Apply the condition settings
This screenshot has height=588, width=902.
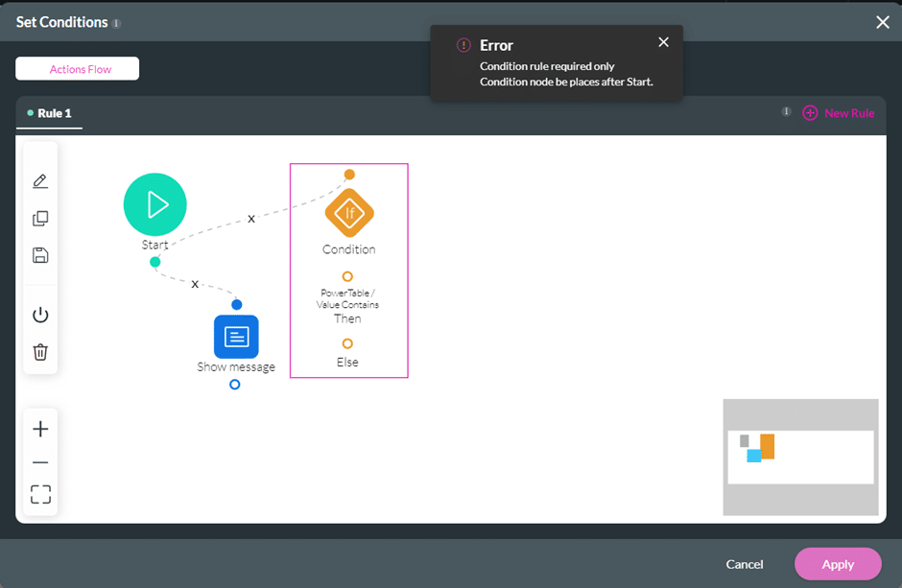point(837,564)
